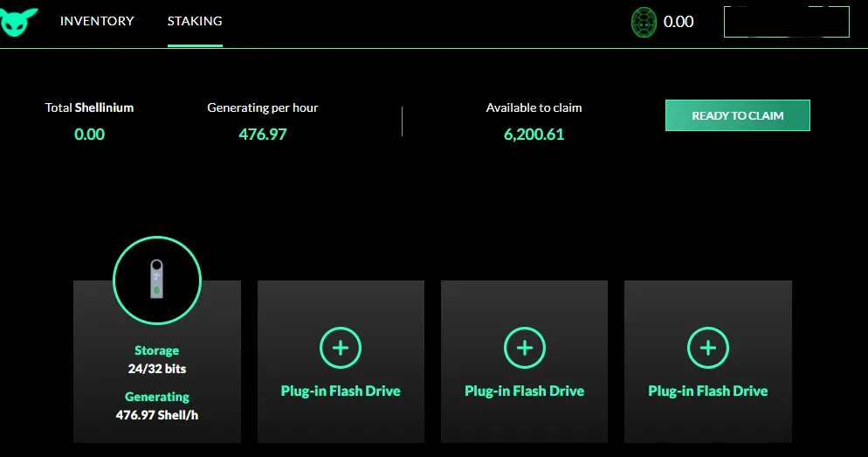868x457 pixels.
Task: Click the 476.97 value under Generating per hour
Action: click(262, 134)
